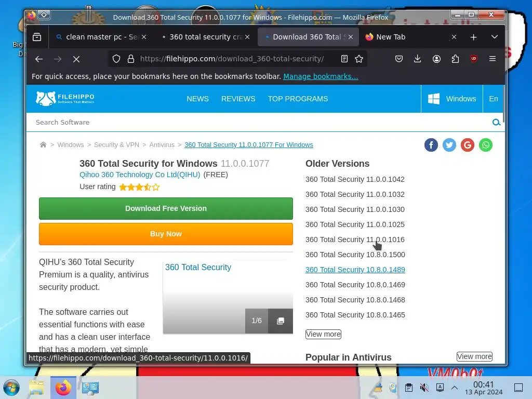Click the URL address bar
Image resolution: width=532 pixels, height=399 pixels.
[x=232, y=59]
